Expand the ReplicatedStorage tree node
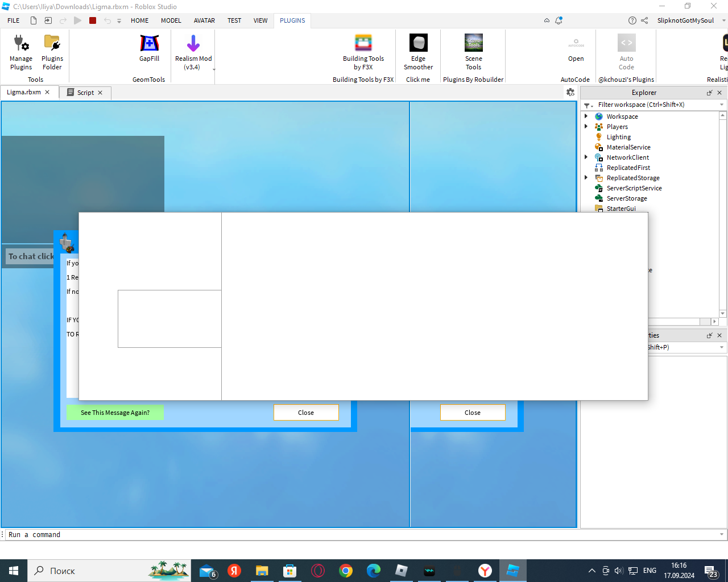 coord(586,177)
